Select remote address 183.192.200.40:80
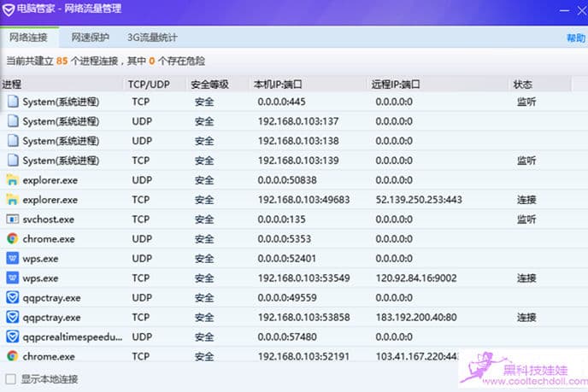The width and height of the screenshot is (588, 392). click(416, 318)
